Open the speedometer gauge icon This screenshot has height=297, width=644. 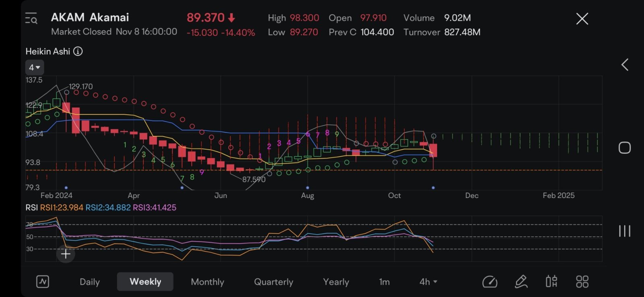click(x=490, y=282)
